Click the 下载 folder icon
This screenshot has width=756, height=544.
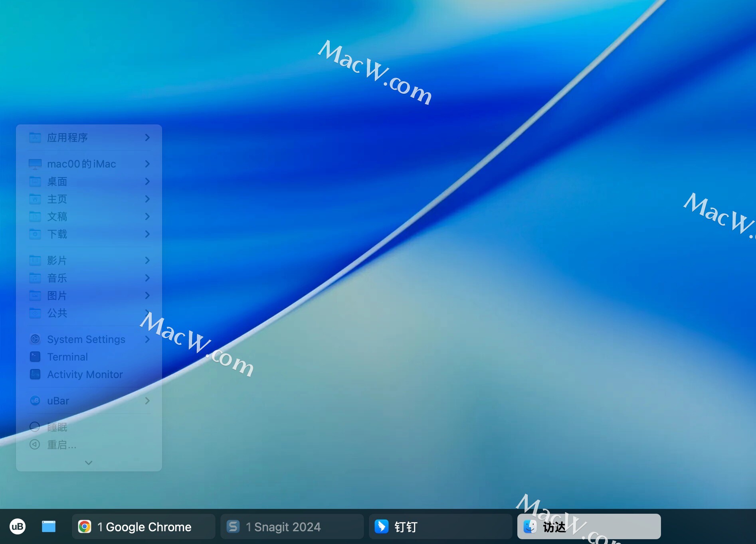pos(35,234)
